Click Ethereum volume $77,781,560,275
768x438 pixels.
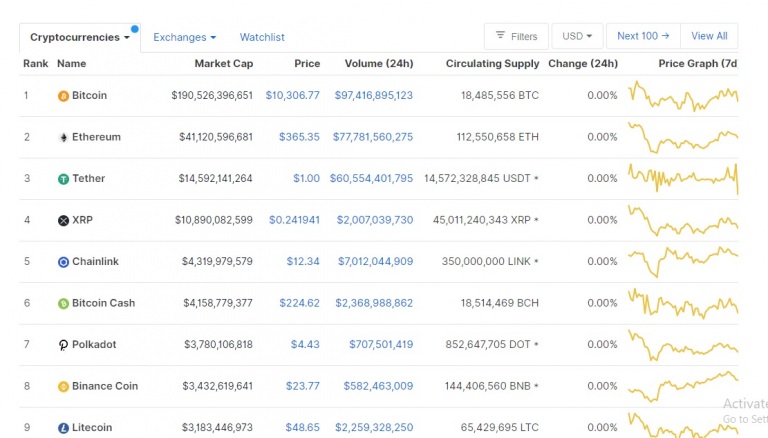point(373,137)
